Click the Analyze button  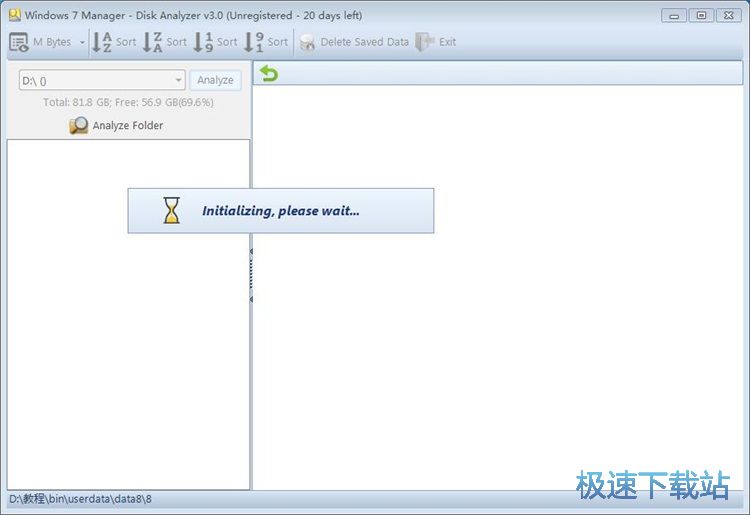pos(215,80)
